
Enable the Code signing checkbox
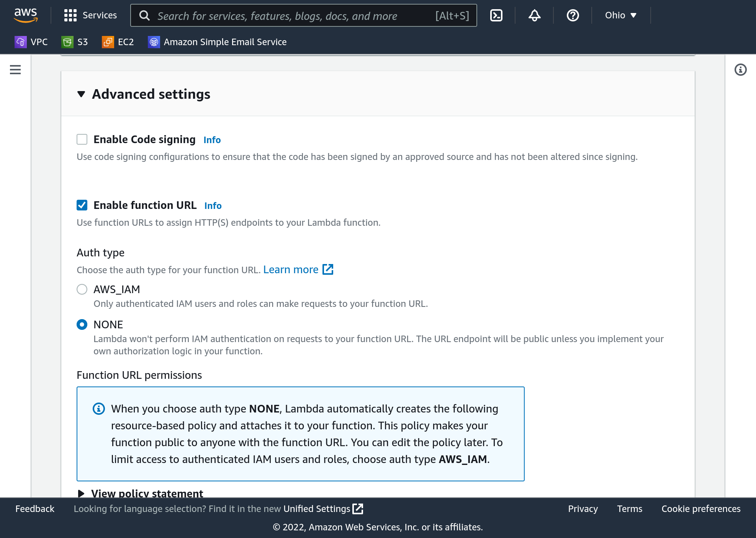click(82, 139)
